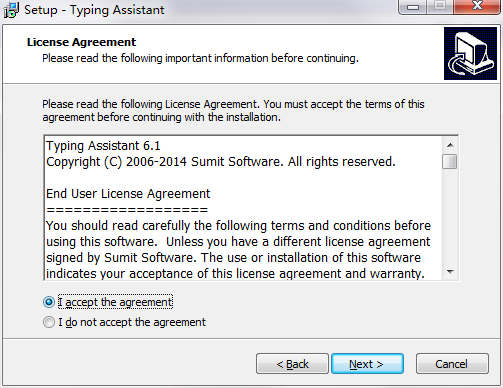Click the 'End User License Agreement' line
The width and height of the screenshot is (503, 388).
[128, 194]
